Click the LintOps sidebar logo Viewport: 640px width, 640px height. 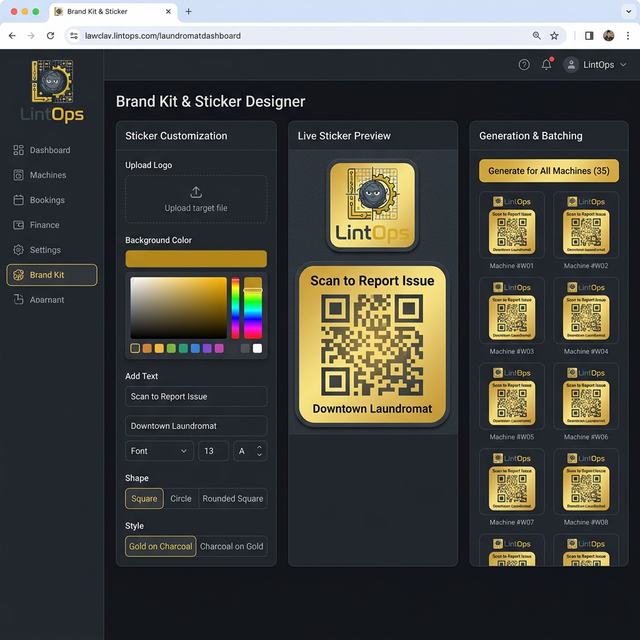tap(52, 91)
